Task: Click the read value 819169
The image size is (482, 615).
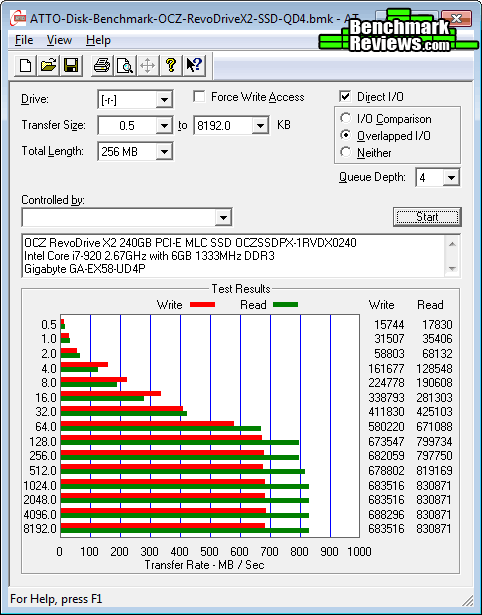Action: tap(434, 470)
